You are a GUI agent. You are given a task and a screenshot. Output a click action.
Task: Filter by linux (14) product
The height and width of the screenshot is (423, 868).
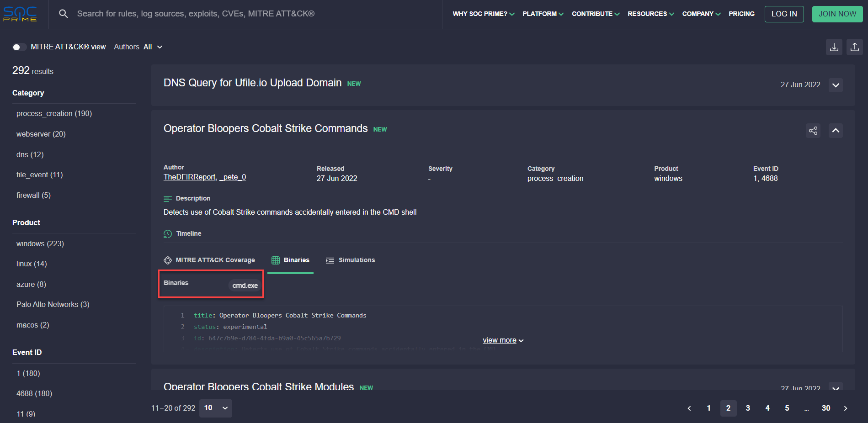[32, 264]
